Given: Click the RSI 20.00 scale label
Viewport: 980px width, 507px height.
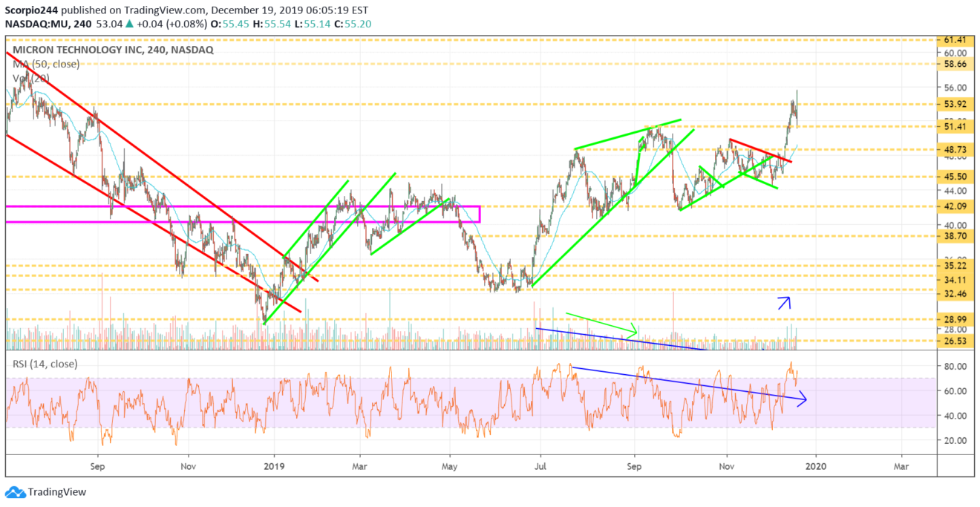Looking at the screenshot, I should (x=954, y=440).
